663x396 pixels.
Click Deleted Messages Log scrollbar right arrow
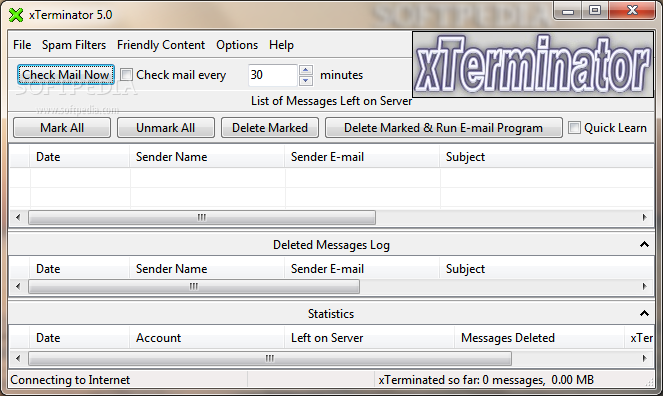click(x=644, y=287)
